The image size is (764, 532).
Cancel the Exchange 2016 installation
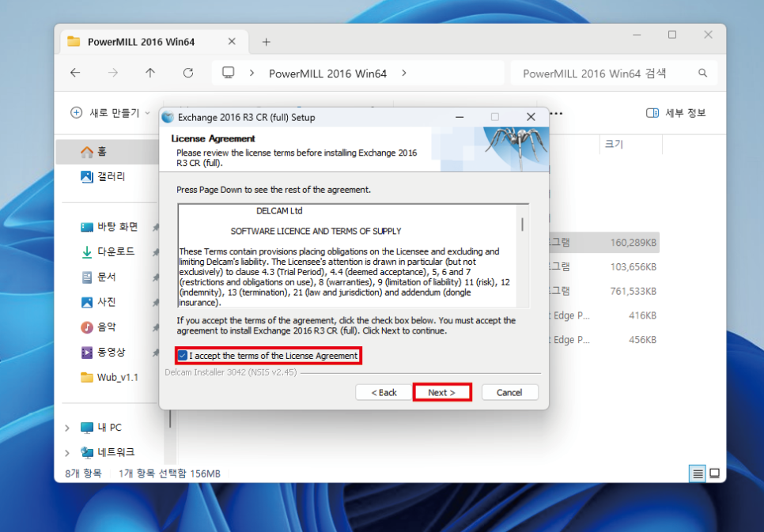click(x=509, y=392)
